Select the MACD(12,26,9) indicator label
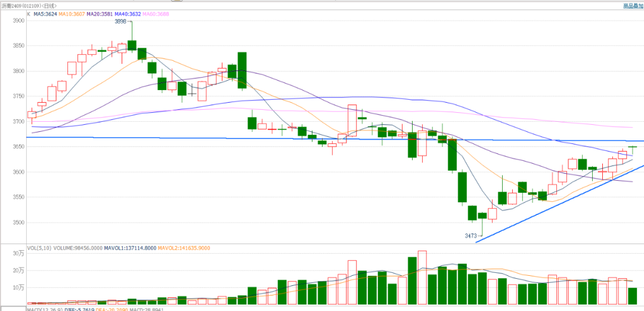Screen dimensions: 644x311 (44, 309)
